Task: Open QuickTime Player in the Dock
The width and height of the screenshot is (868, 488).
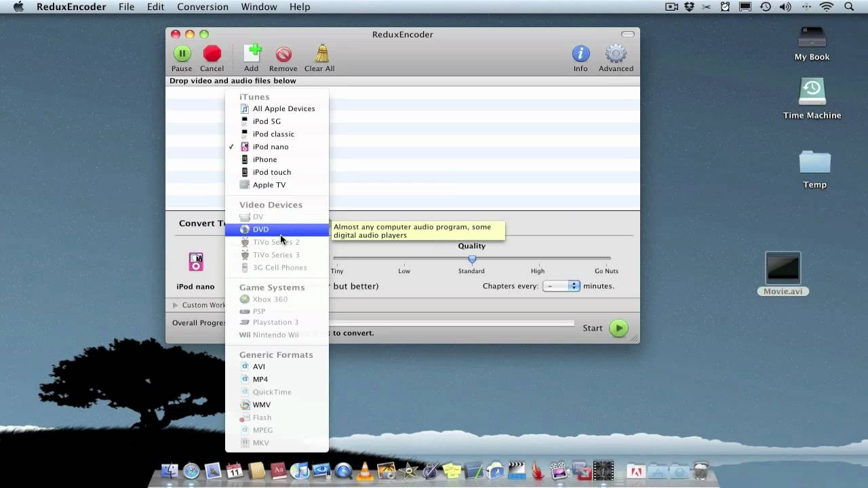Action: 343,470
